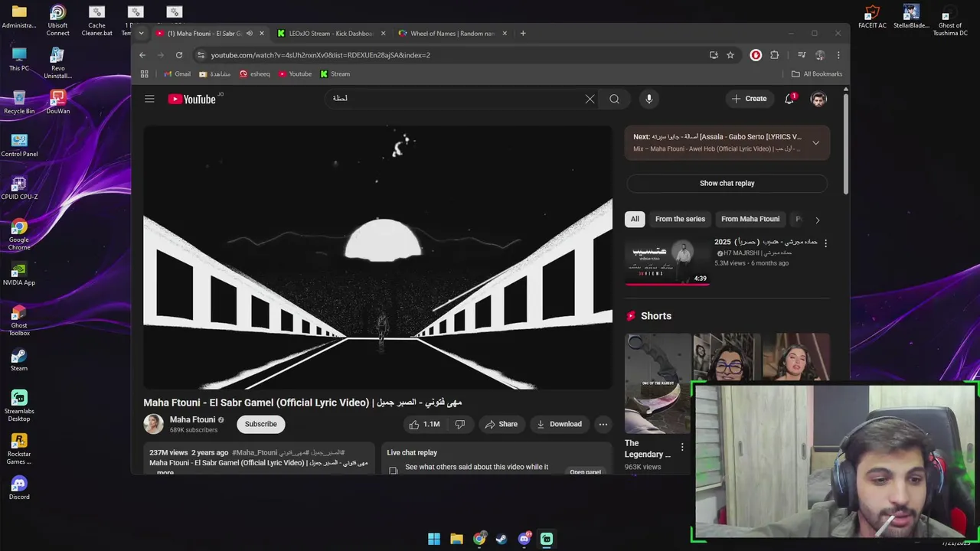Open the red Opera-style extension icon
The height and width of the screenshot is (551, 980).
pos(756,55)
